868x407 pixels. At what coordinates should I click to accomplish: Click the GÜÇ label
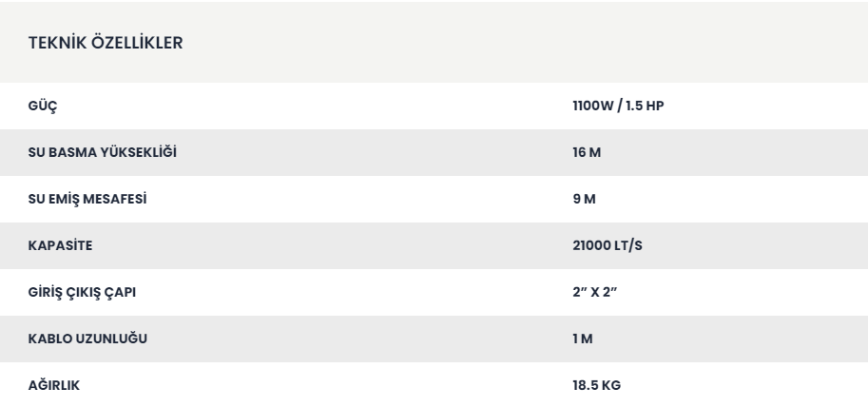[42, 107]
